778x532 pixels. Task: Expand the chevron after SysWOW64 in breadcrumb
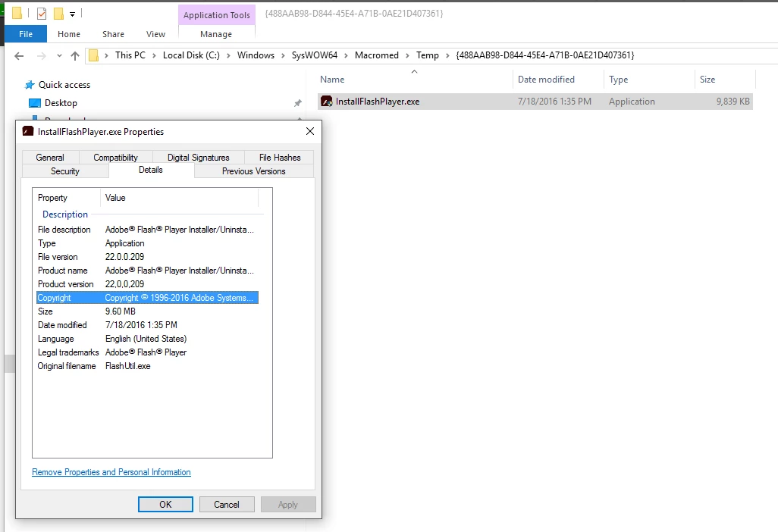(x=347, y=55)
